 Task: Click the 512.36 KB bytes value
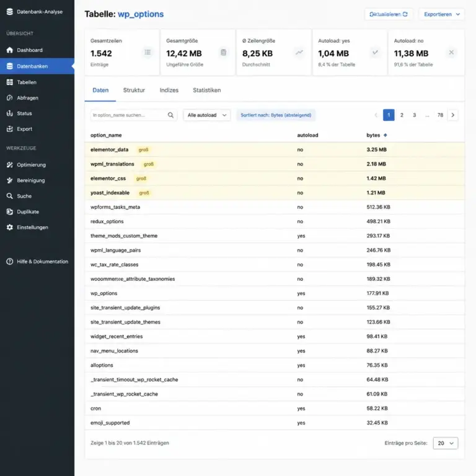378,207
